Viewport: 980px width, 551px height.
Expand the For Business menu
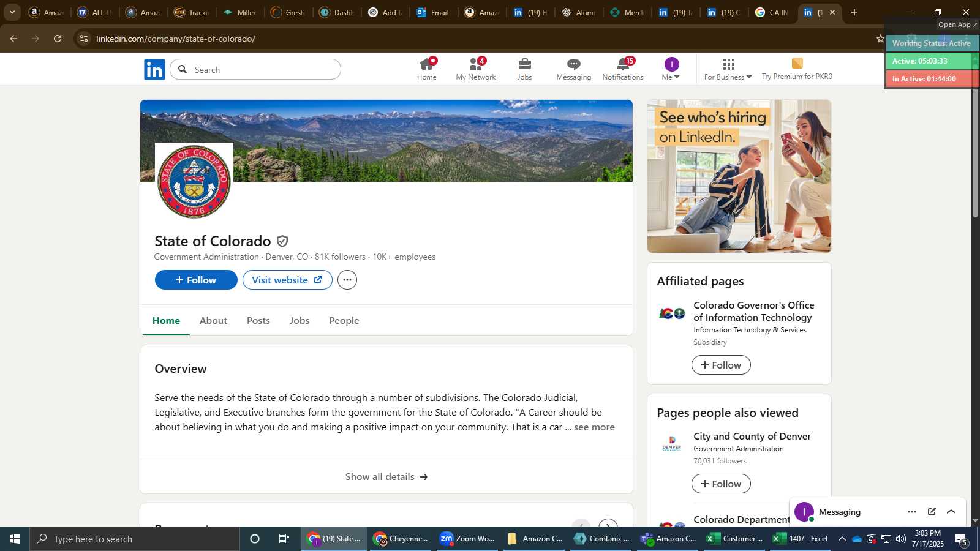click(x=728, y=69)
